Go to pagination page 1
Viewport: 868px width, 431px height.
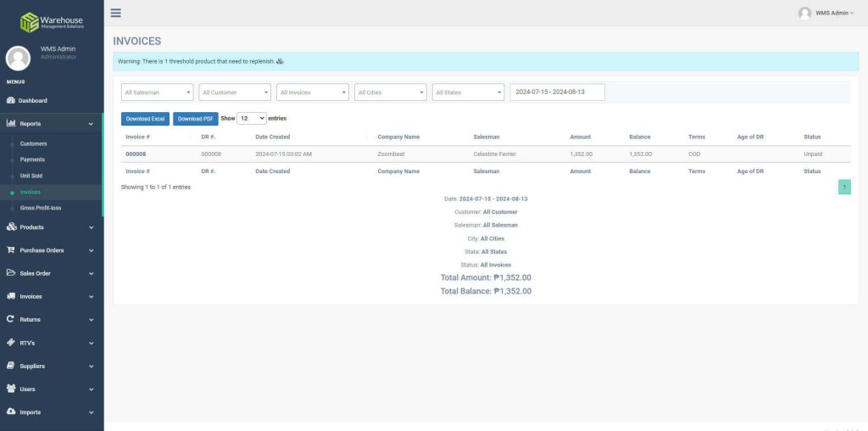[844, 188]
